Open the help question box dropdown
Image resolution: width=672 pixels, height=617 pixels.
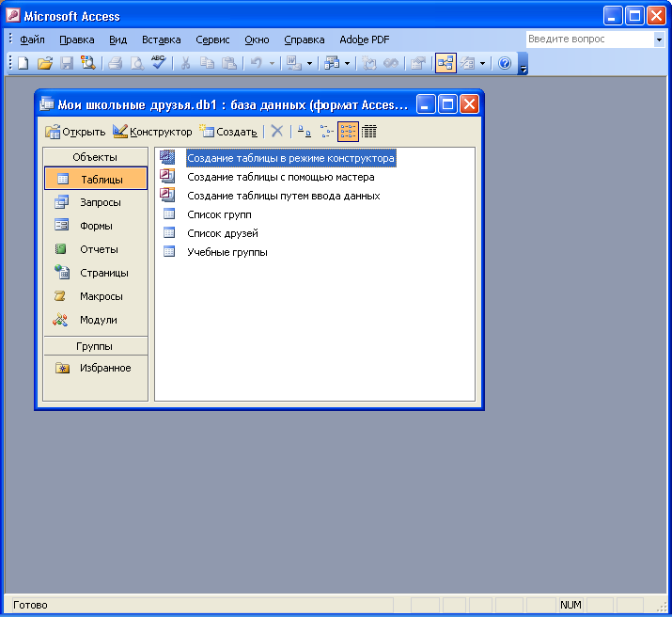click(659, 40)
